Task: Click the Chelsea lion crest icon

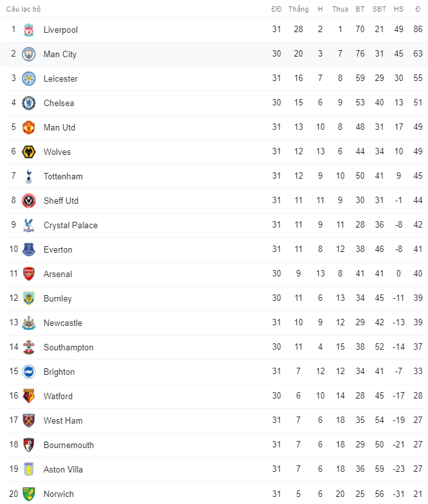Action: coord(28,104)
